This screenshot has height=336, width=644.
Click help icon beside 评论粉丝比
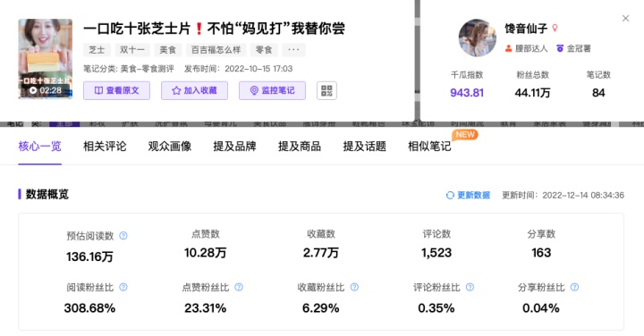coord(470,287)
